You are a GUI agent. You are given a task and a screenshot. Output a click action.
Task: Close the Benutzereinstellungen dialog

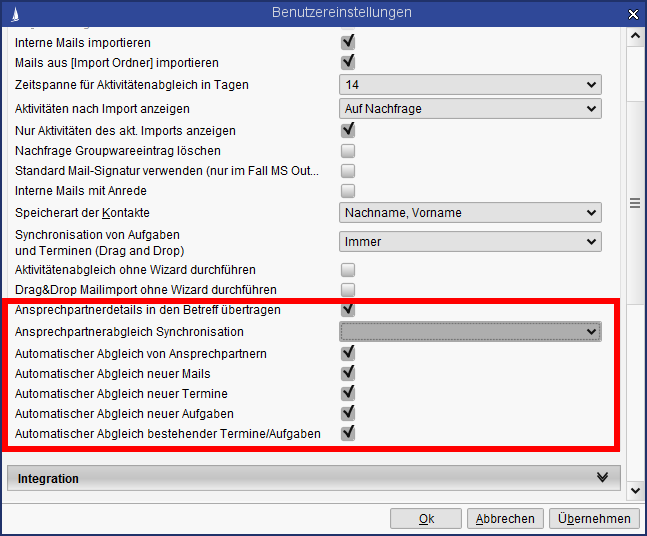[631, 13]
